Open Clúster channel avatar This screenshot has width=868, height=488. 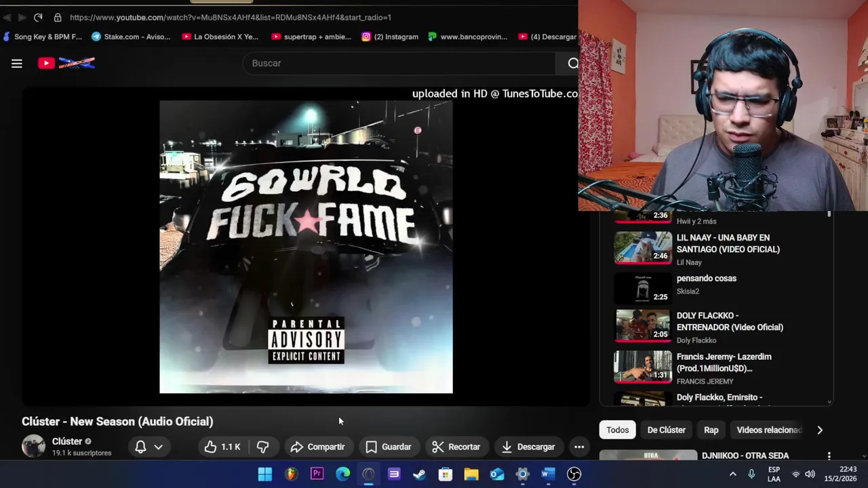33,446
